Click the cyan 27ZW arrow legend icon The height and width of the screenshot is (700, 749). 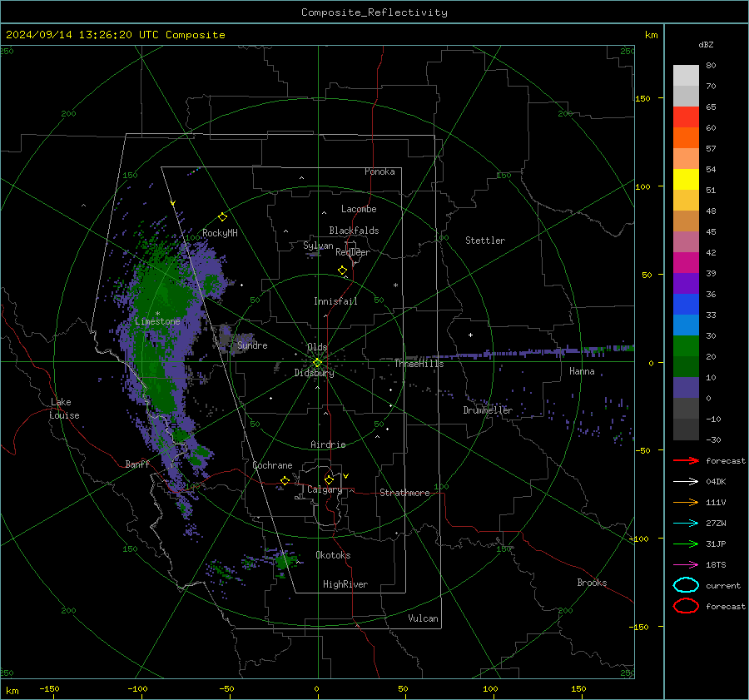click(x=686, y=524)
